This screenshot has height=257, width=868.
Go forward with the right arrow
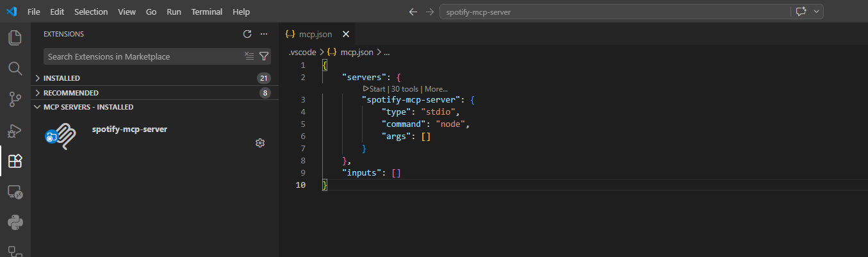coord(430,12)
